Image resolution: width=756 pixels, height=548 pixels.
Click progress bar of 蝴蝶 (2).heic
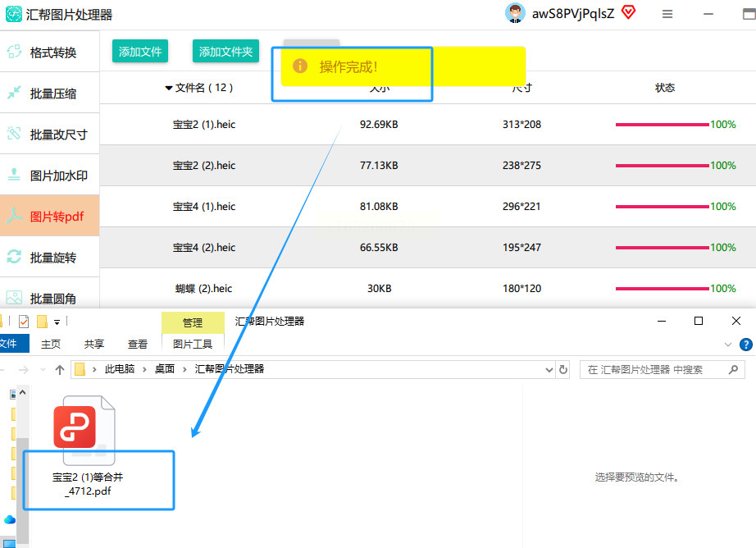[663, 289]
